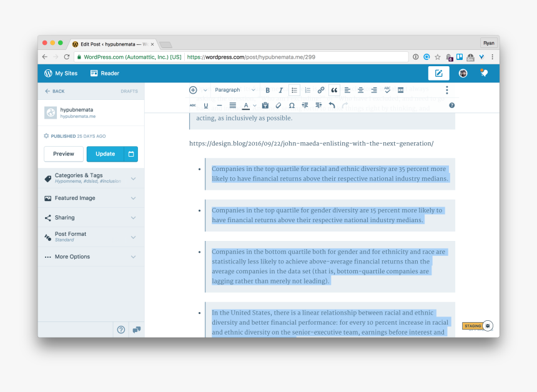Toggle bold formatting
The image size is (537, 392).
[x=267, y=90]
